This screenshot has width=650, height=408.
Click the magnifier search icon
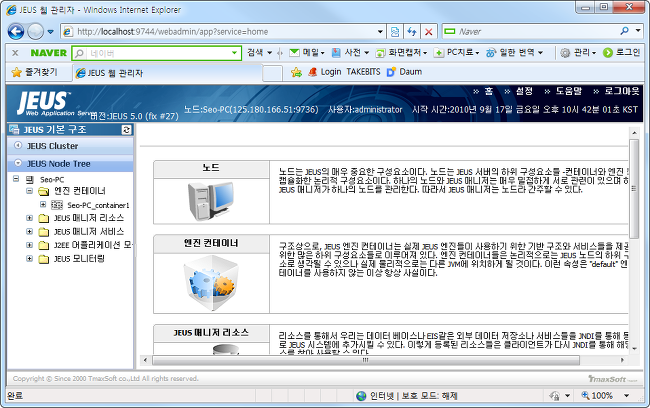tap(624, 31)
